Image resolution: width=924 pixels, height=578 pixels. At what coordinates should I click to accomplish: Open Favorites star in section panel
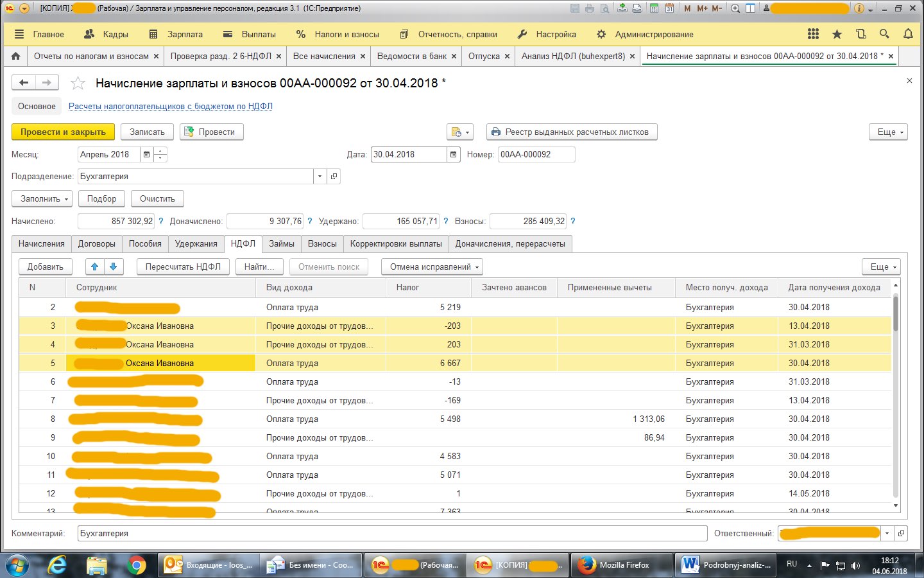tap(837, 34)
